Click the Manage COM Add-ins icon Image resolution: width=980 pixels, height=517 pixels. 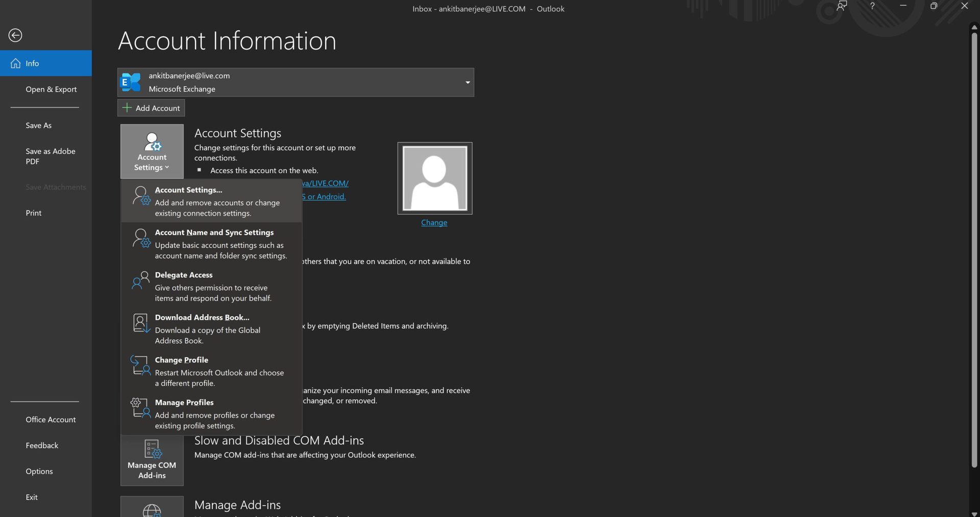[x=152, y=450]
